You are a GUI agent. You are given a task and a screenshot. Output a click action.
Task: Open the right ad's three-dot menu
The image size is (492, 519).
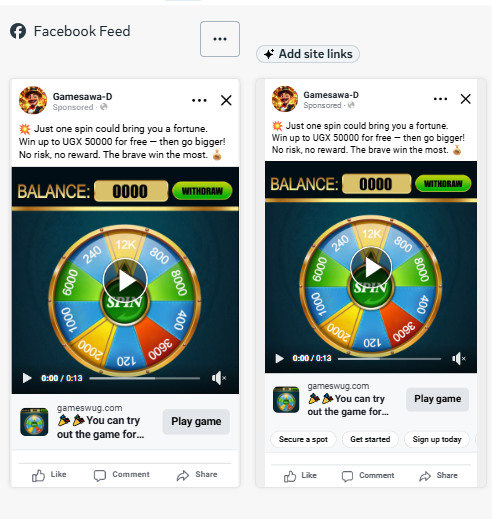[x=440, y=99]
